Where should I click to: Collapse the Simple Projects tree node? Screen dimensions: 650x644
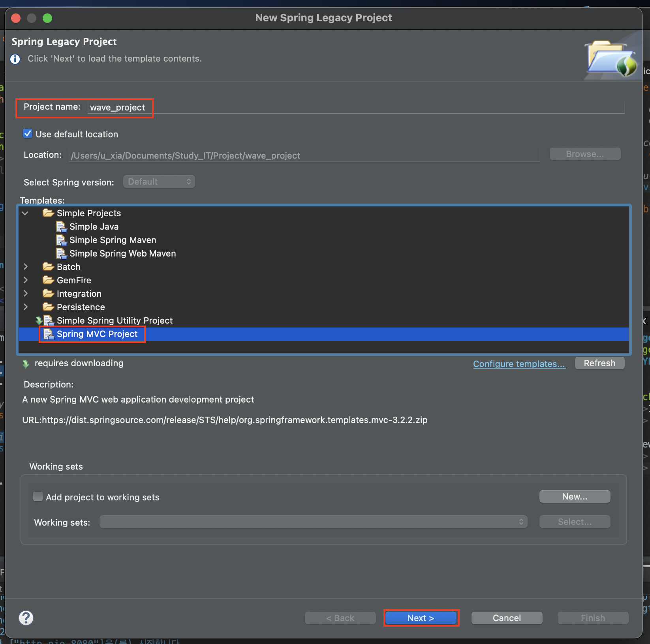[x=25, y=213]
